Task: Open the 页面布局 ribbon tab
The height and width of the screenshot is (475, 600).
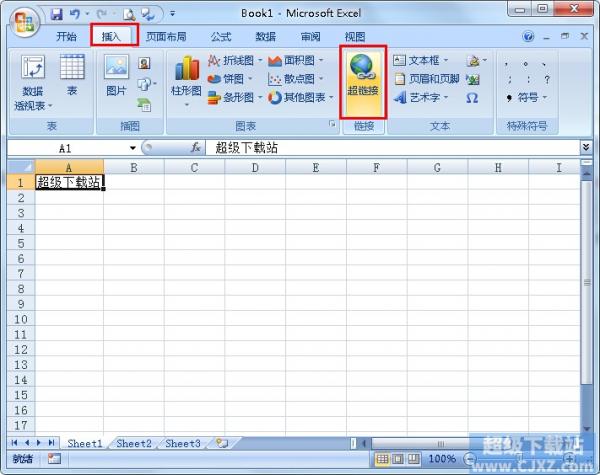Action: 169,36
